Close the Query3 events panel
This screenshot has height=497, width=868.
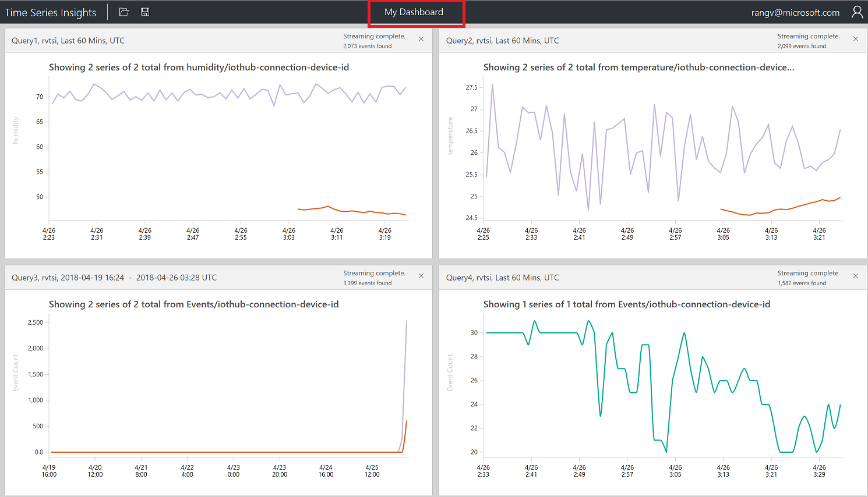pyautogui.click(x=421, y=276)
